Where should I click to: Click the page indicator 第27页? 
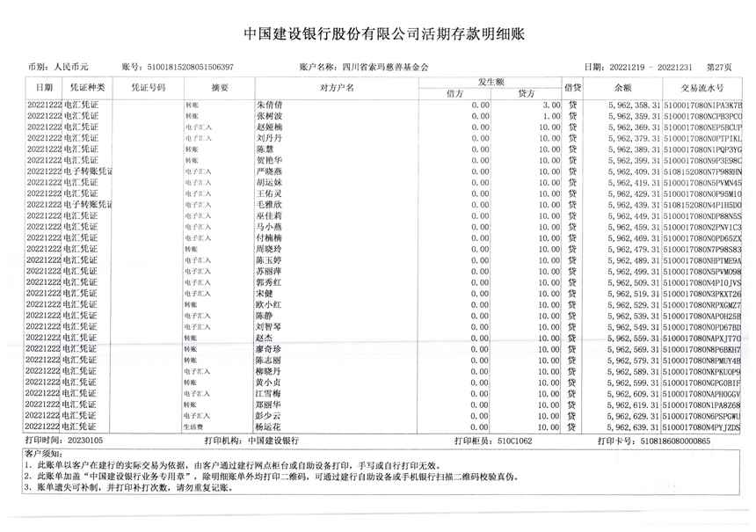coord(719,67)
